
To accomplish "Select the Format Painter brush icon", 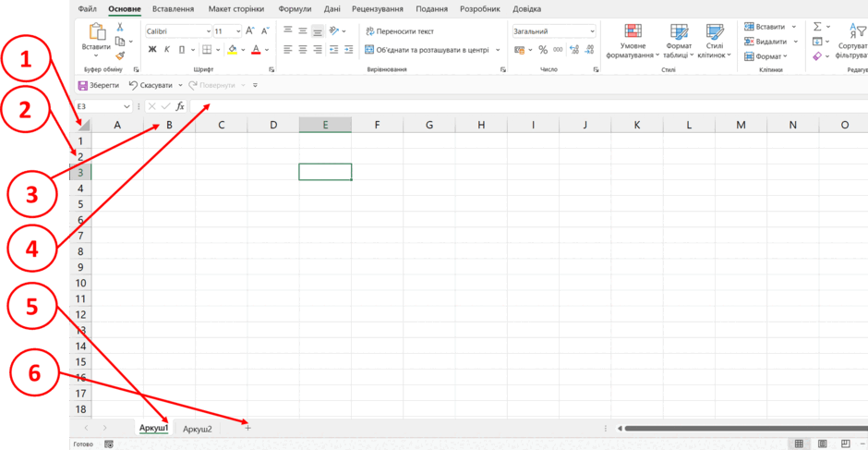I will 119,55.
